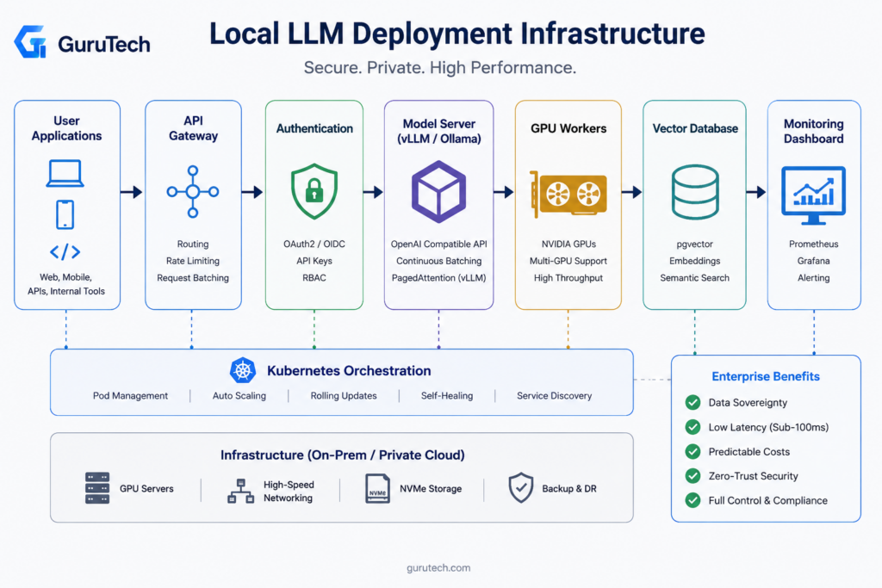Click the green check beside Predictable Costs
Viewport: 882px width, 588px height.
[x=693, y=451]
